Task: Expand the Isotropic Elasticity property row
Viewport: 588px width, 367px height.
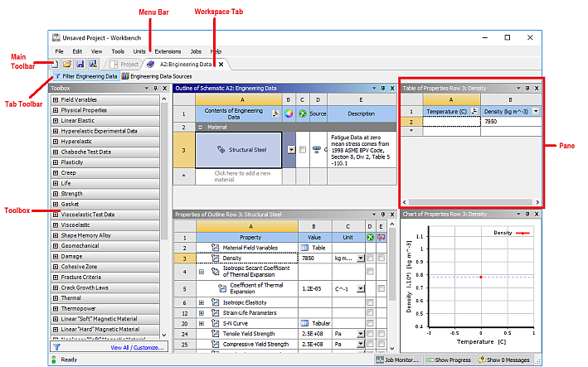Action: 202,302
